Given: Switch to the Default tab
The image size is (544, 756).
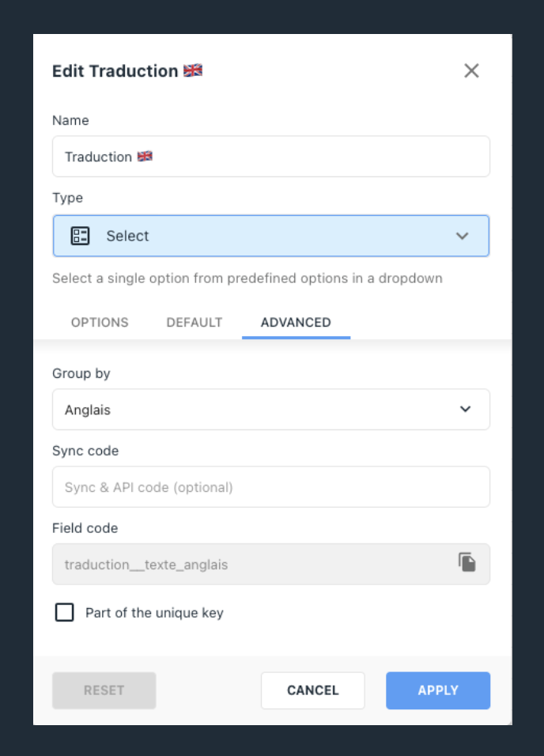Looking at the screenshot, I should [195, 322].
